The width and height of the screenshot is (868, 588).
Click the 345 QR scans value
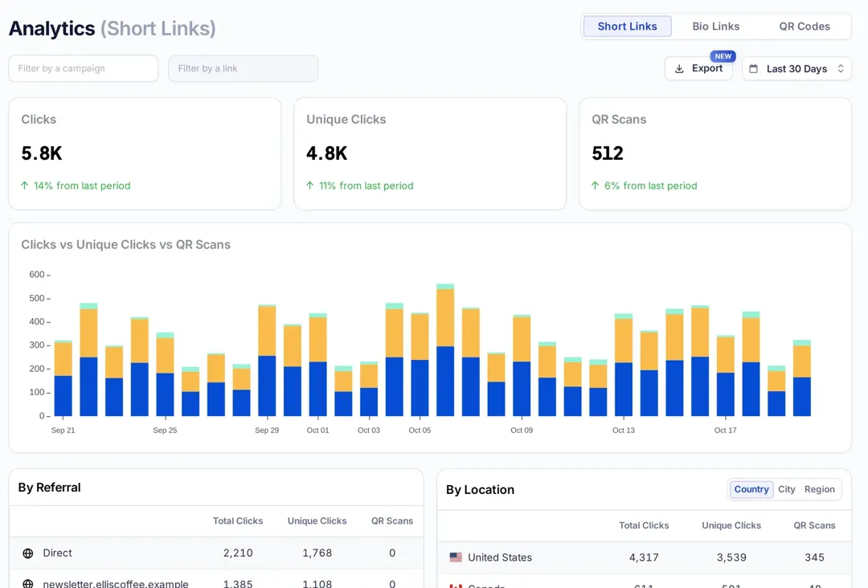pyautogui.click(x=814, y=557)
